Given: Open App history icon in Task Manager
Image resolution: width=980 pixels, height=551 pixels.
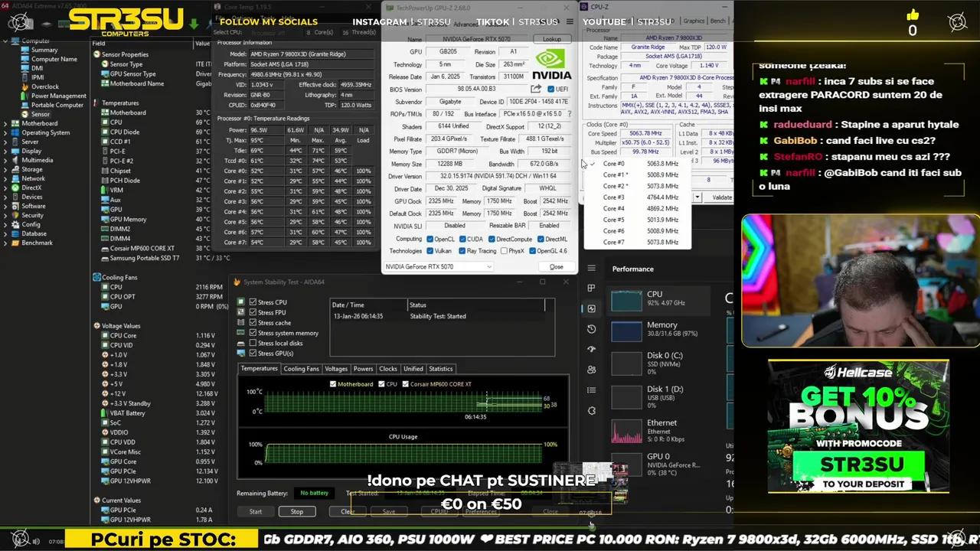Looking at the screenshot, I should 591,329.
